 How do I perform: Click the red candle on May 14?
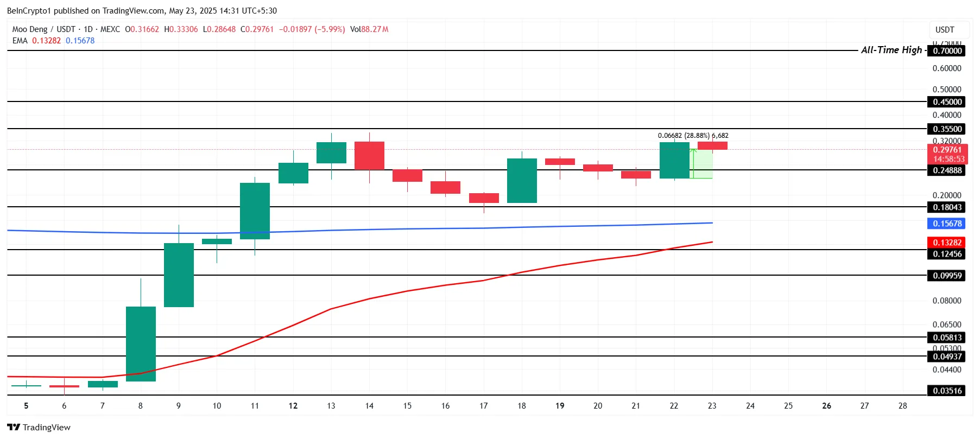click(x=369, y=156)
